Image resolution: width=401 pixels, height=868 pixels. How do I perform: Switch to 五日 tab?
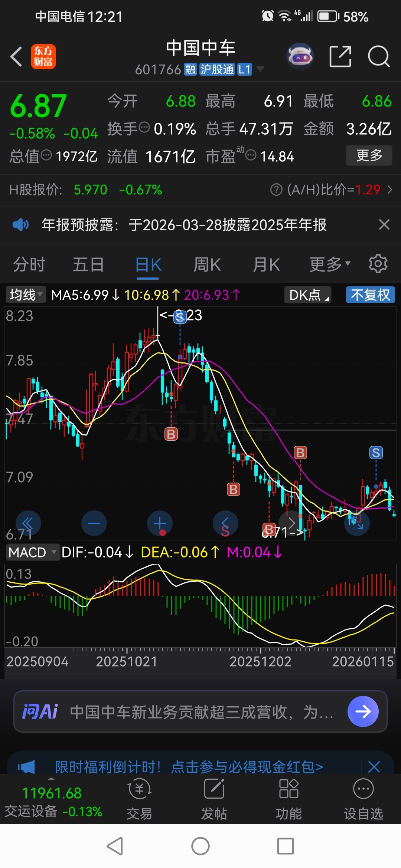point(88,265)
